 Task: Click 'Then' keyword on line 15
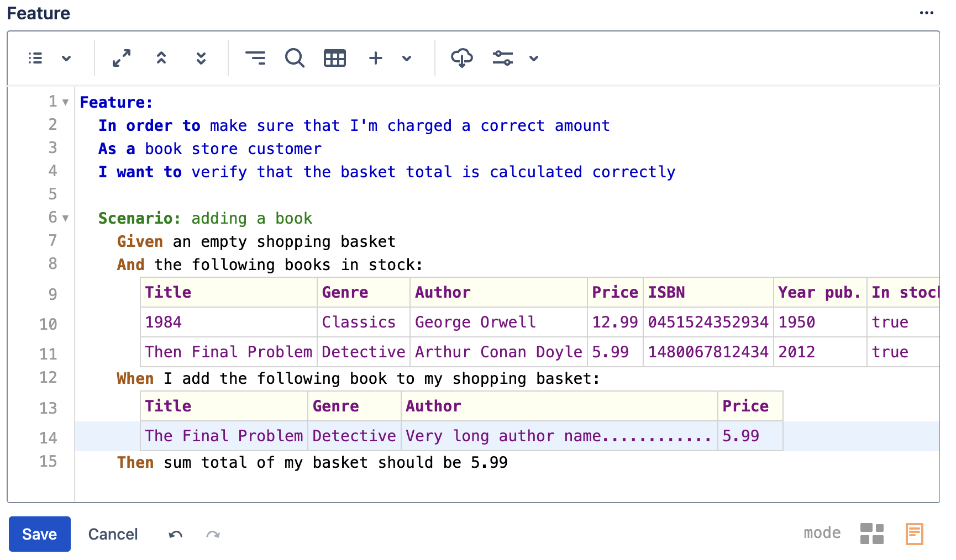pyautogui.click(x=135, y=463)
